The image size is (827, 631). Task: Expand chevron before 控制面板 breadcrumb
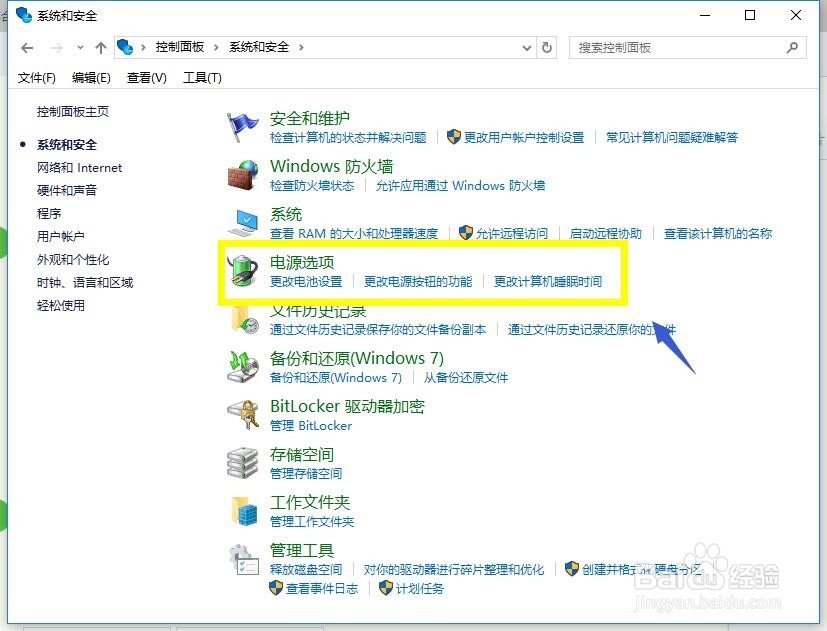coord(143,47)
